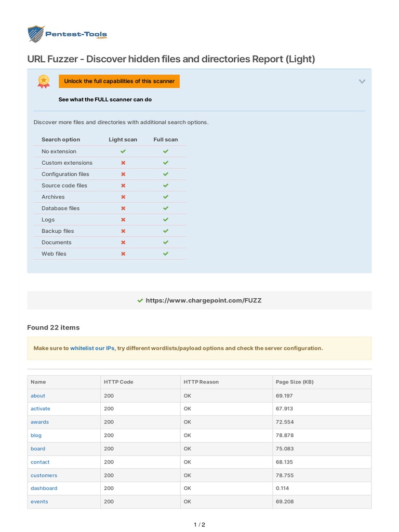Click No extension light scan checkmark
The width and height of the screenshot is (399, 532).
[x=123, y=151]
